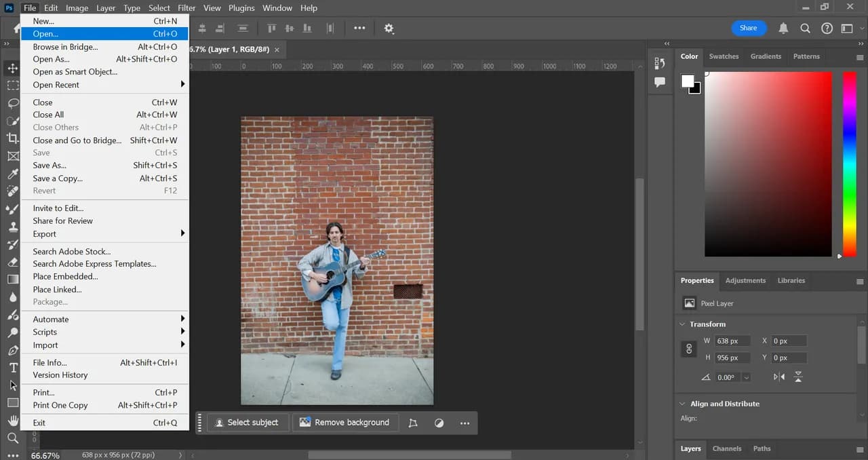
Task: Pick the Eyedropper tool
Action: tap(13, 174)
